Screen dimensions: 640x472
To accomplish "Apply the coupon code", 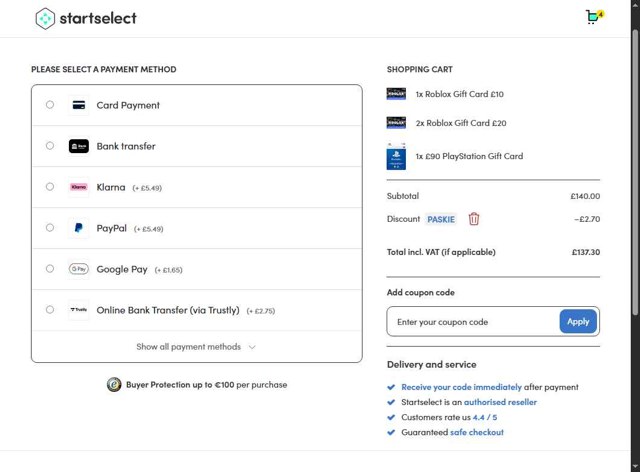I will 578,321.
